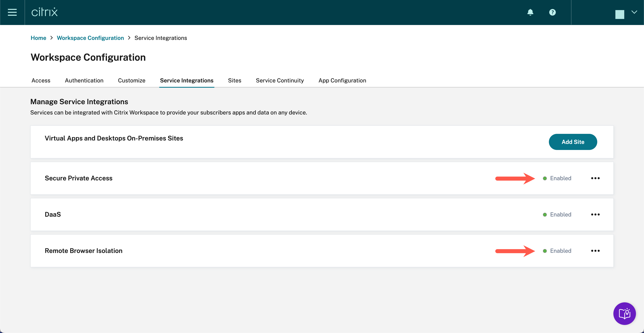Go to Home breadcrumb link
Viewport: 644px width, 333px height.
tap(38, 38)
